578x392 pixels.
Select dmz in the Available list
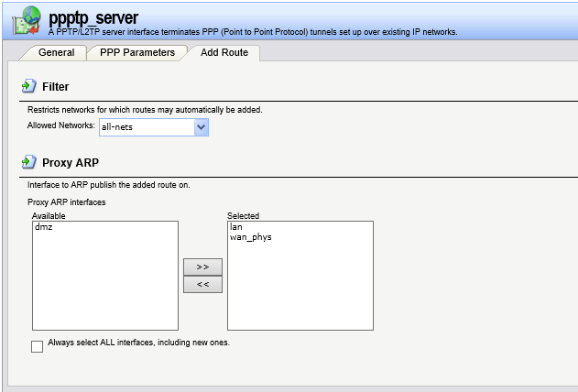click(44, 226)
